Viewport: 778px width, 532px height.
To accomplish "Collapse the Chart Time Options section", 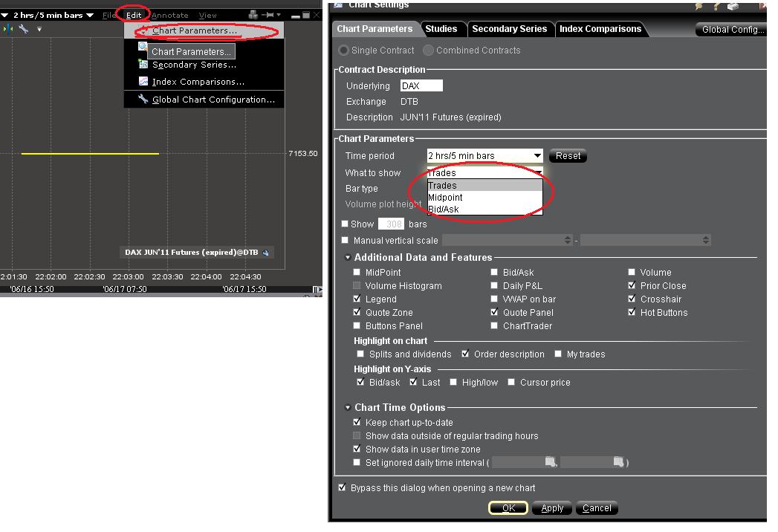I will point(348,407).
